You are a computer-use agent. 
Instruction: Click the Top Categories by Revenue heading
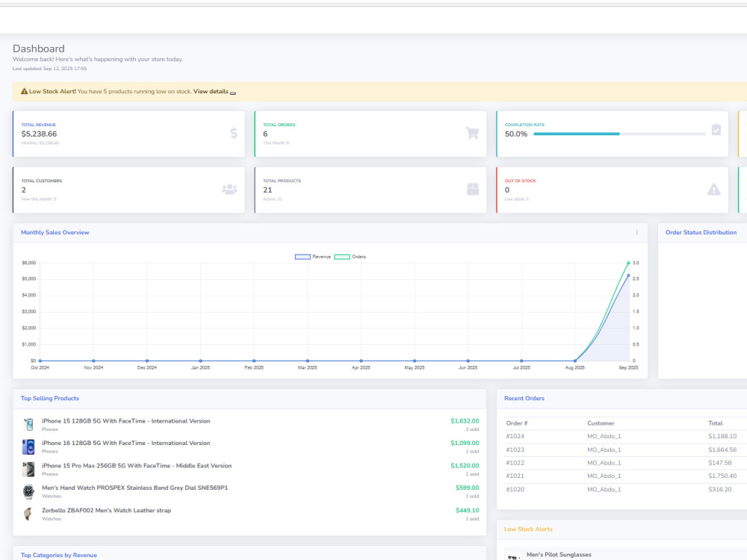click(x=58, y=556)
